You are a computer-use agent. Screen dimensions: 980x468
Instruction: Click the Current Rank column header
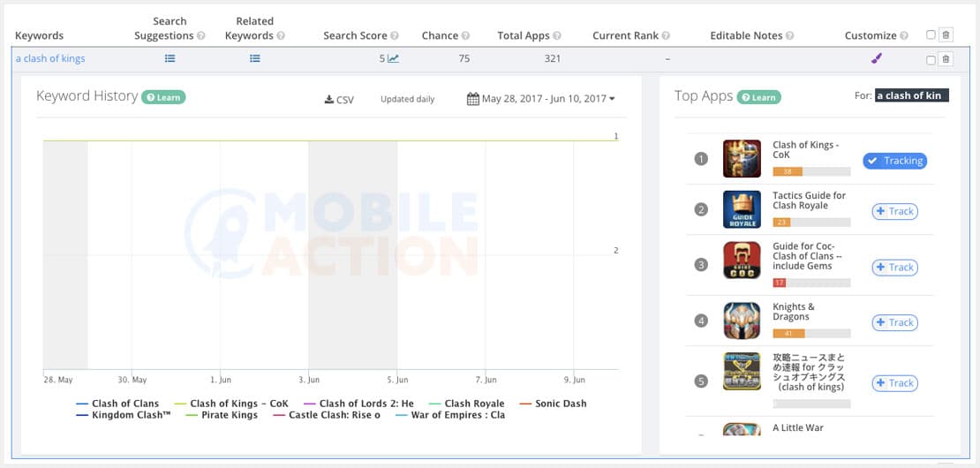point(626,35)
